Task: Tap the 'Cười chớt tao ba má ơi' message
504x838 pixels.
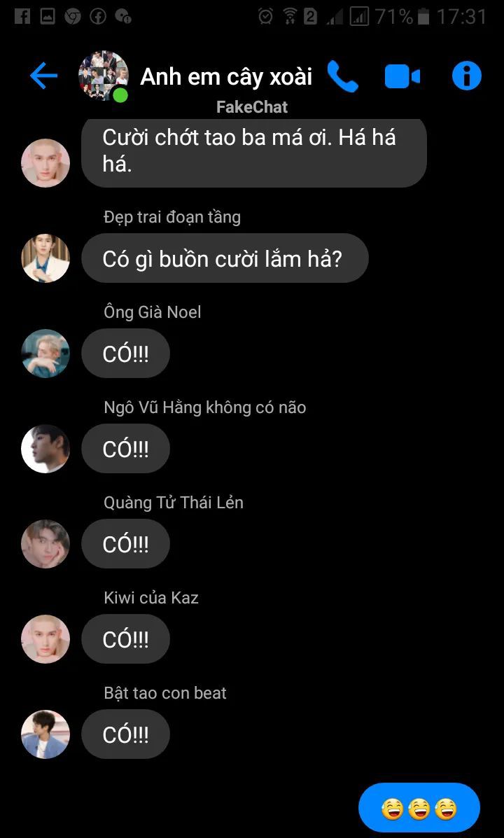Action: pos(254,153)
